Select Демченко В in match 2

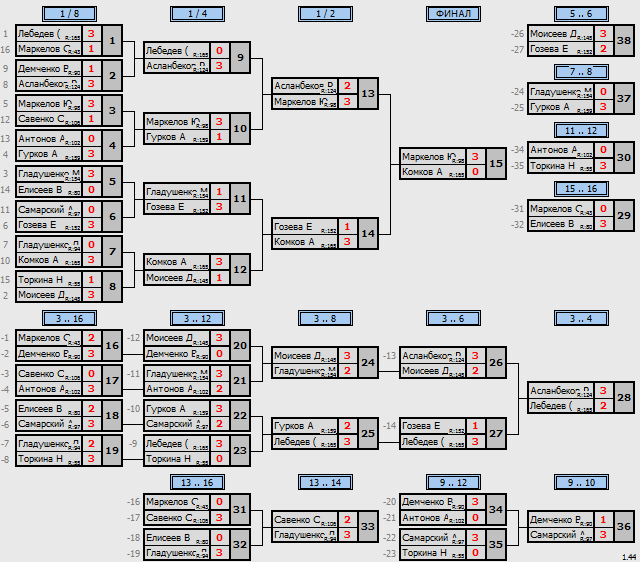tap(49, 69)
